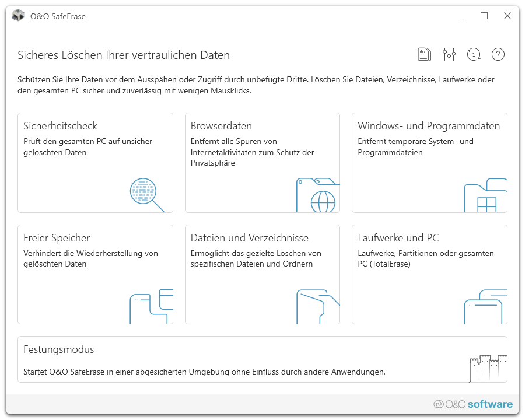Image resolution: width=525 pixels, height=420 pixels.
Task: Click the O&O software logo link
Action: 473,404
